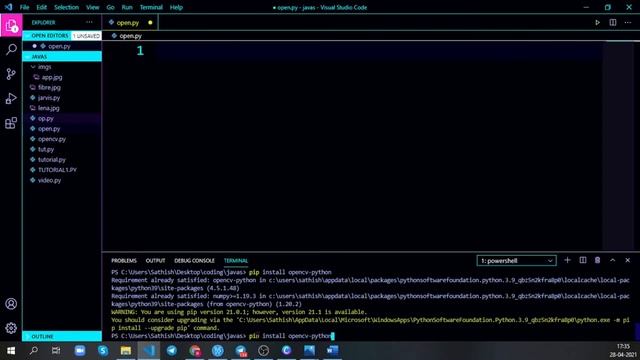This screenshot has height=360, width=640.
Task: Open the Run menu
Action: coord(127,7)
